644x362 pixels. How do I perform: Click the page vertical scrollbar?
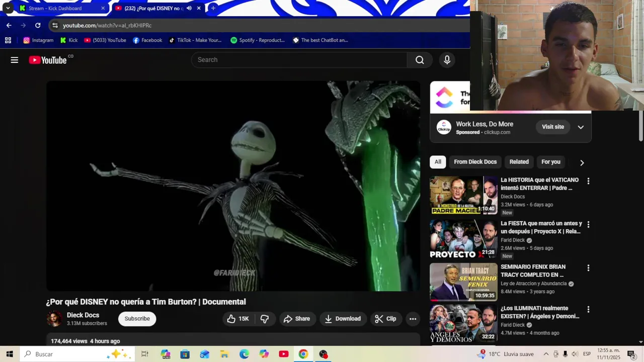click(x=640, y=126)
